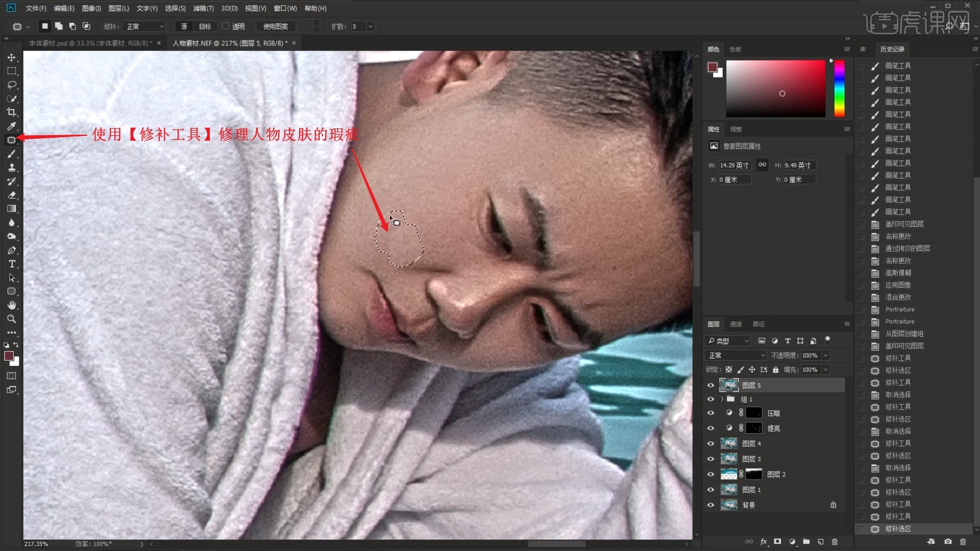Select the Eyedropper tool

tap(11, 126)
